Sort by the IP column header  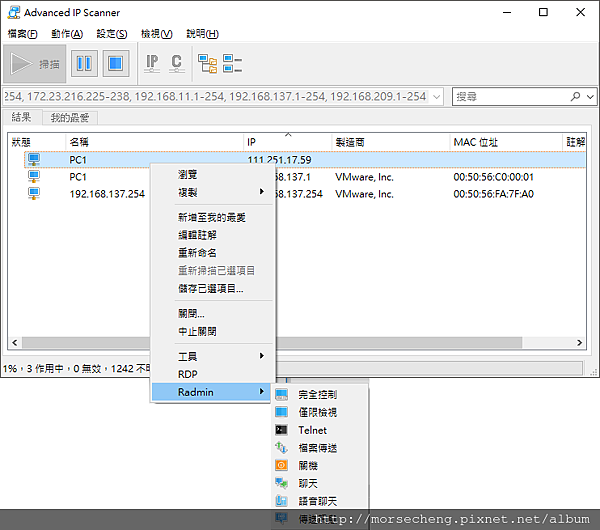click(287, 142)
